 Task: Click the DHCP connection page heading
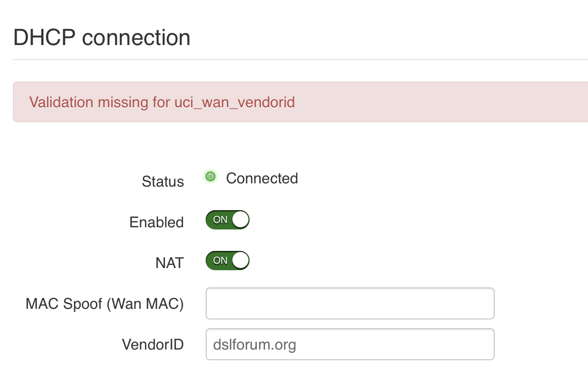click(102, 38)
